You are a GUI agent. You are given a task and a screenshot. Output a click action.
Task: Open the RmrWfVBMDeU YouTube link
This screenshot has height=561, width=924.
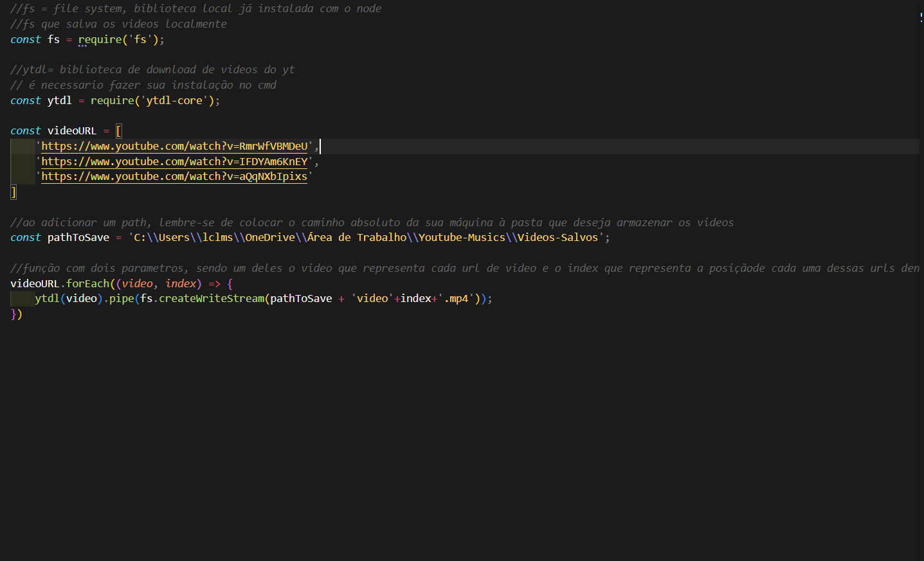pyautogui.click(x=174, y=147)
